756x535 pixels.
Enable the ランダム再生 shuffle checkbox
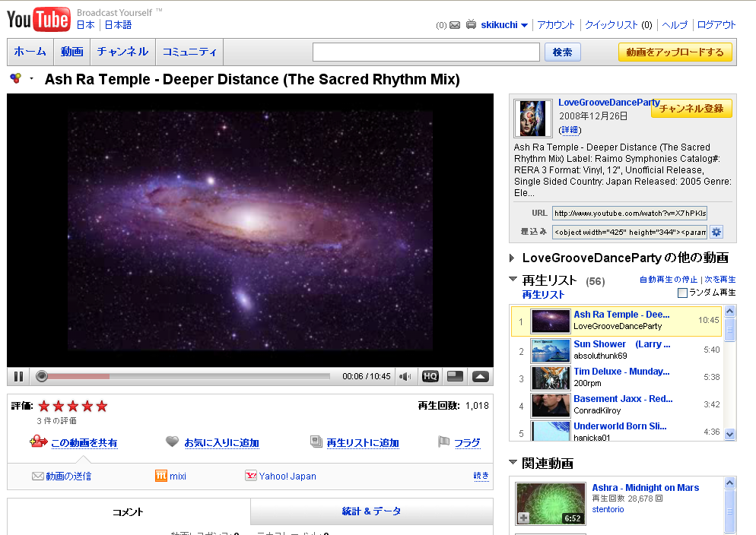coord(682,293)
